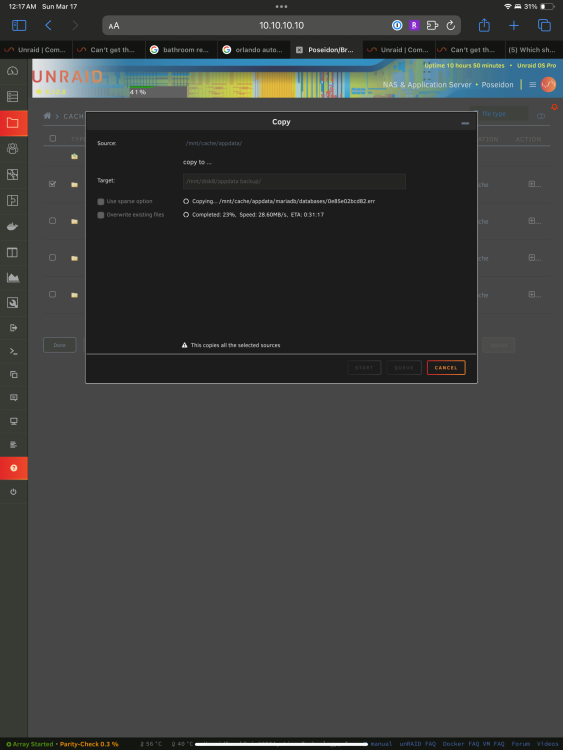Click Safari reload page icon
The height and width of the screenshot is (750, 563).
[x=451, y=25]
